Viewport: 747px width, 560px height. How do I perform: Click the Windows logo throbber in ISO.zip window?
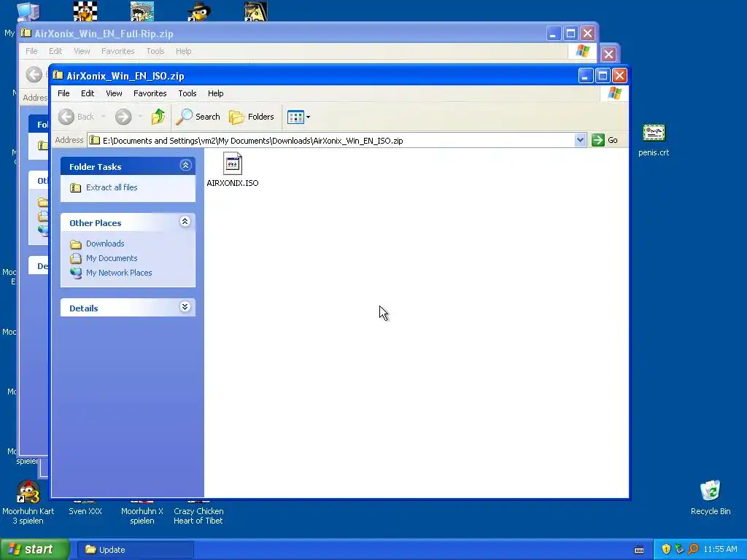(x=614, y=93)
